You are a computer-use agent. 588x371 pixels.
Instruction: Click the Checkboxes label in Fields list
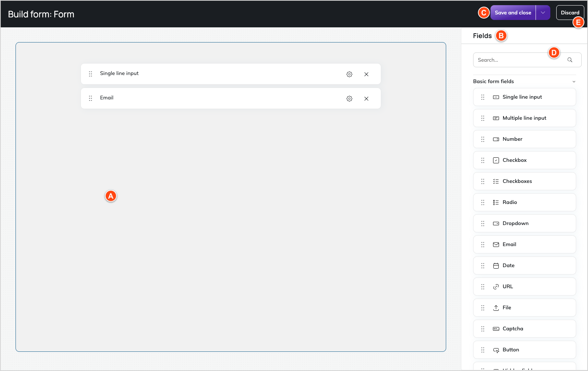pos(517,181)
